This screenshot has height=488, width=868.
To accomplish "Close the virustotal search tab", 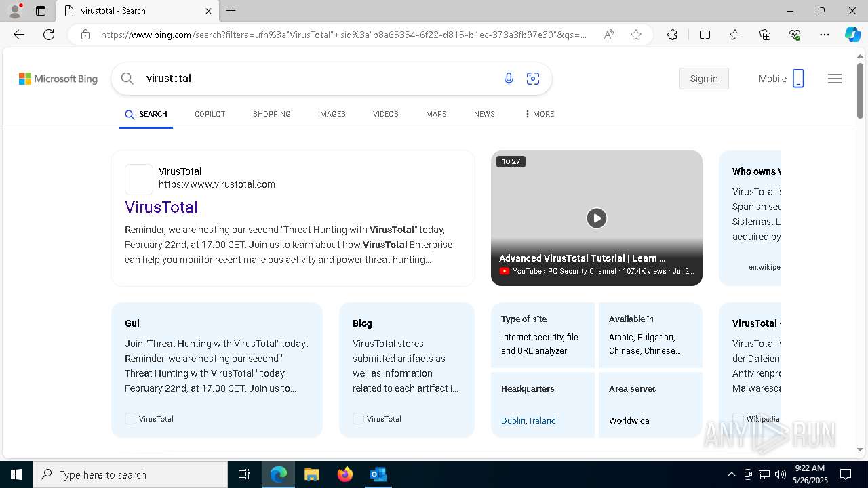I will coord(208,11).
